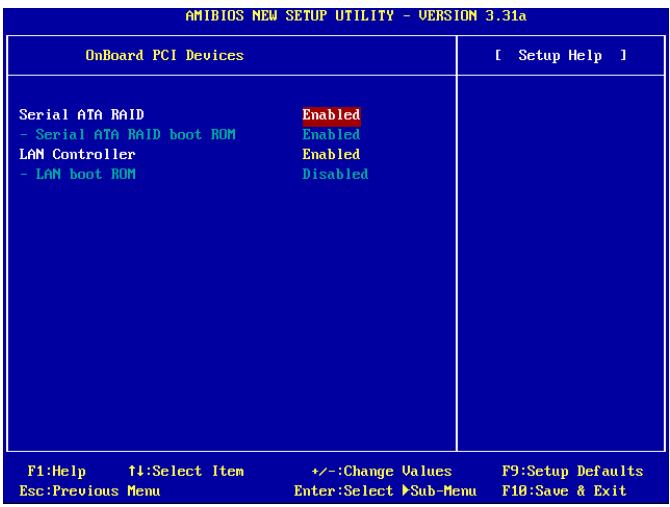Select the LAN boot ROM row label
The height and width of the screenshot is (507, 670).
pos(77,174)
